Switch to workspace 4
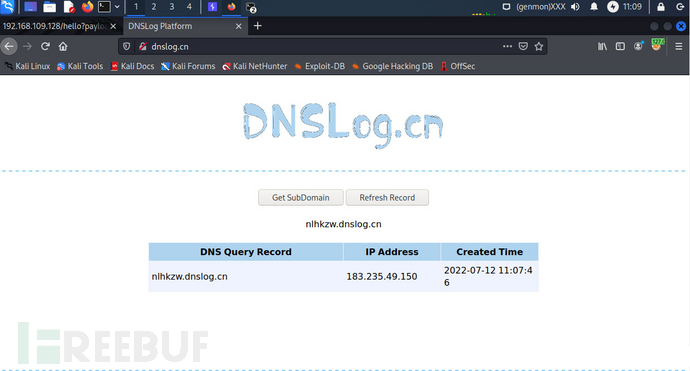 189,7
